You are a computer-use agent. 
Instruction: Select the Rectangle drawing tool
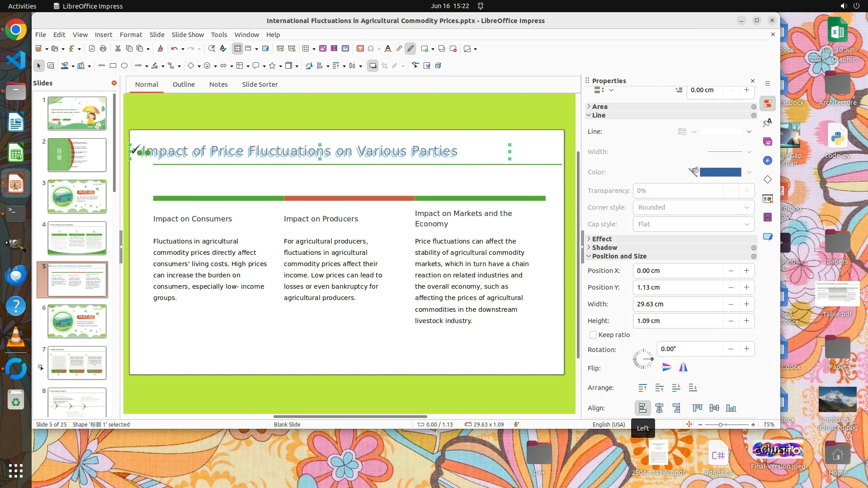point(113,66)
